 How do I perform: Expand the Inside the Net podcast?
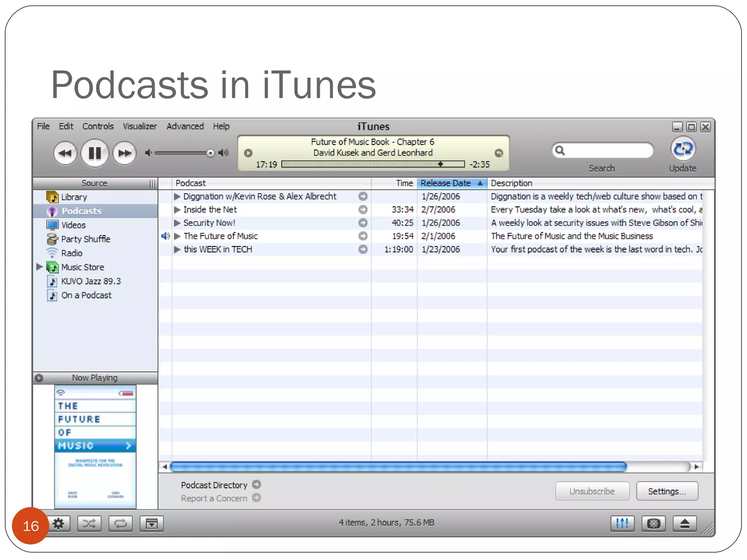(177, 210)
